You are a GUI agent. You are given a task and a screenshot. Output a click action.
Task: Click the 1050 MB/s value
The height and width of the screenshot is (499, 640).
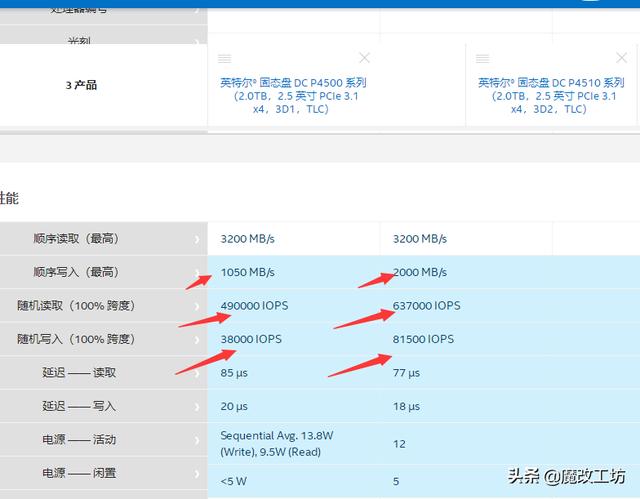pos(248,272)
